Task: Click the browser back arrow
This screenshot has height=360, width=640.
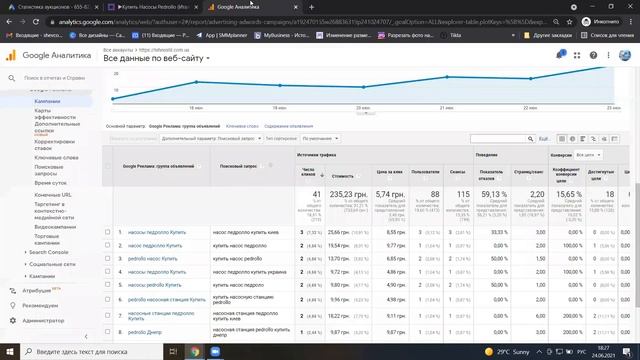Action: tap(9, 22)
